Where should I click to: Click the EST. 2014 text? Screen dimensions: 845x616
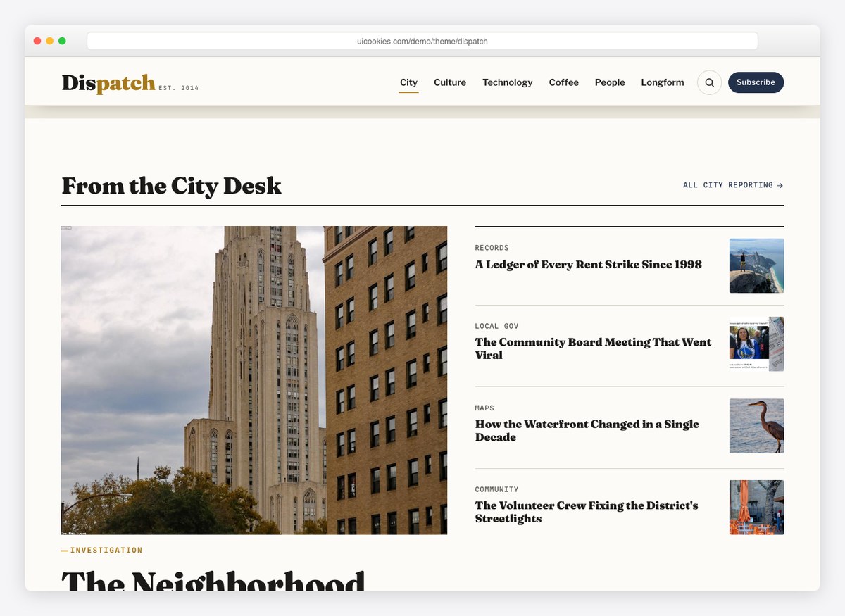(179, 88)
